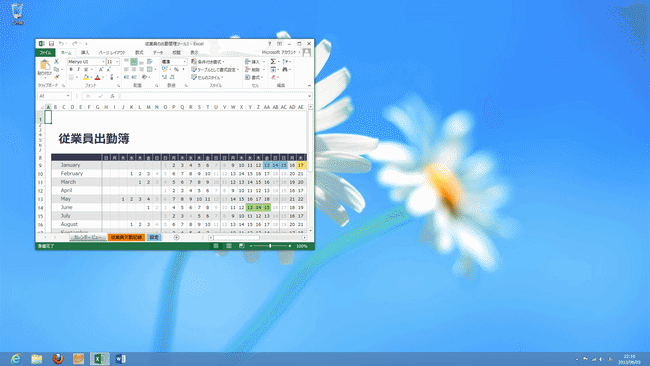This screenshot has height=366, width=650.
Task: Click the green ファイル button
Action: 45,53
